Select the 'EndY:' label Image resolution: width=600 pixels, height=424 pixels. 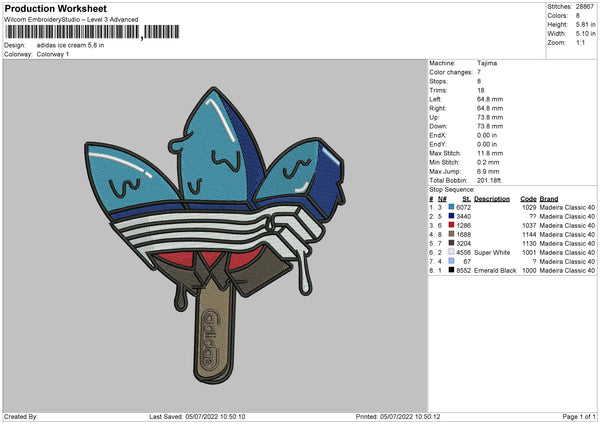[438, 144]
